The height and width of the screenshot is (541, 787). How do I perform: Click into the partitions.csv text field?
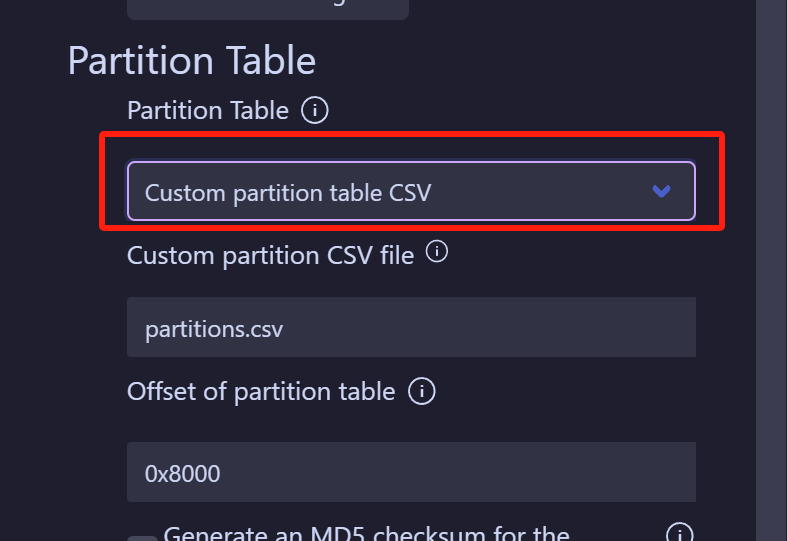[x=410, y=327]
